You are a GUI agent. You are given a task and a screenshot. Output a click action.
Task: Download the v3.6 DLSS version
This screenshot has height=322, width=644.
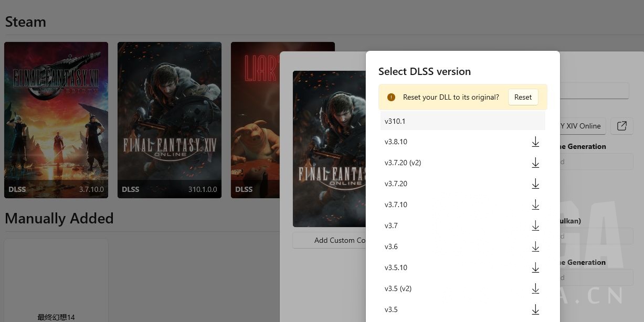click(535, 246)
